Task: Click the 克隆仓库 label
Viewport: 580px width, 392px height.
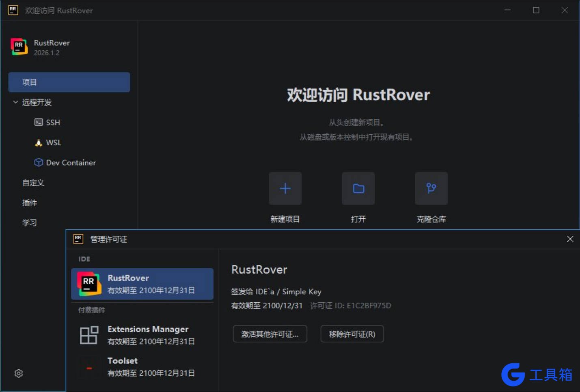Action: [x=431, y=219]
